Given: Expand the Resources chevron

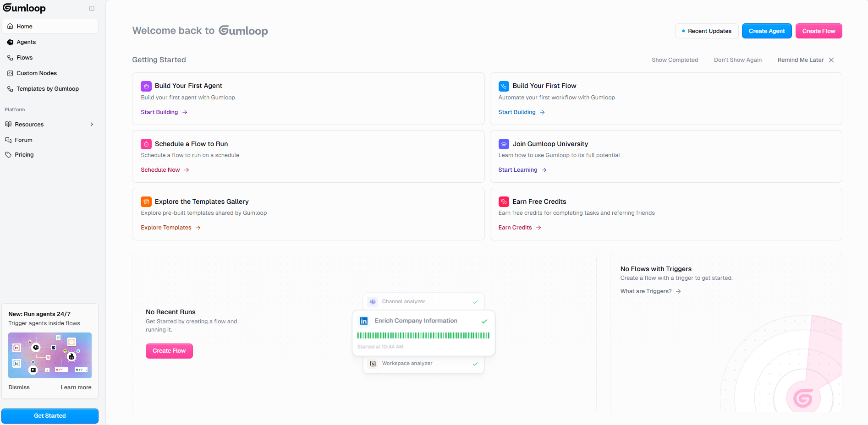Looking at the screenshot, I should (92, 125).
